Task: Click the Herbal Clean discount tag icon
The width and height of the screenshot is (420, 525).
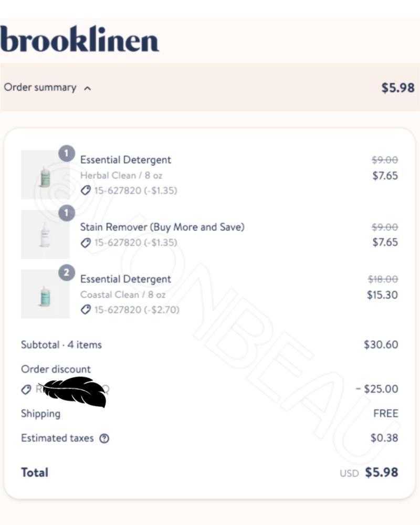Action: coord(86,191)
